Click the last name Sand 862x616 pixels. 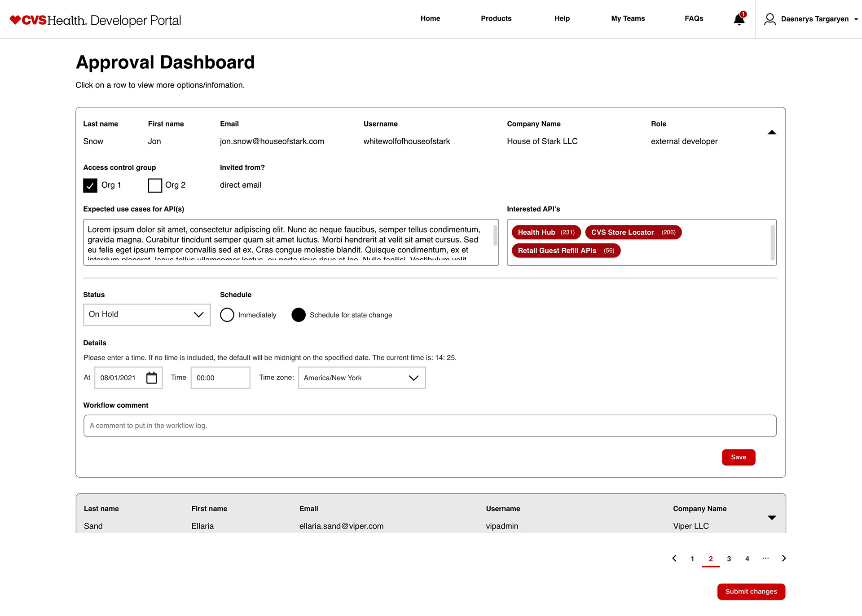[x=93, y=526]
